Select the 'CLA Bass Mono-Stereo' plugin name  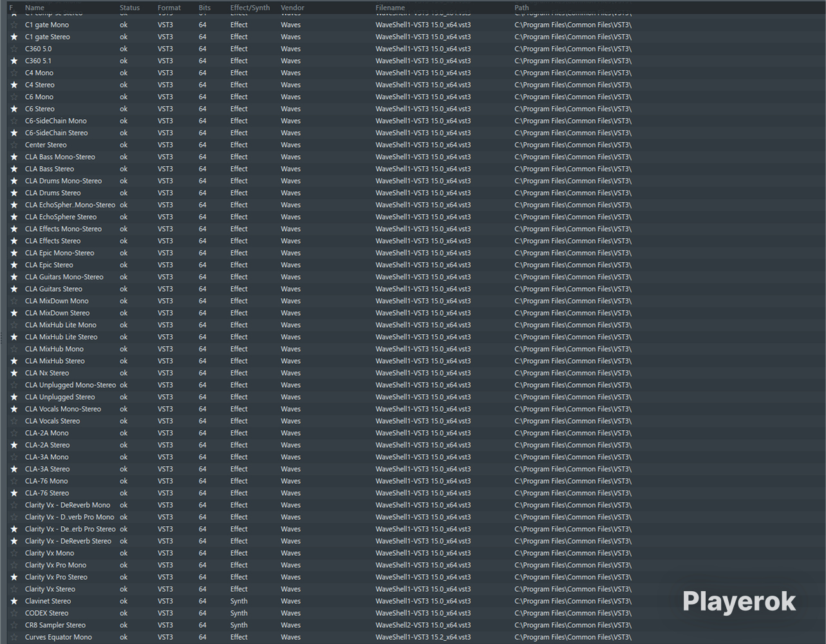[60, 157]
